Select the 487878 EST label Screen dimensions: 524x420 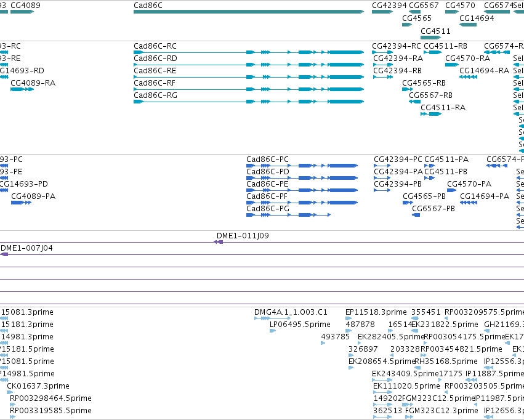360,325
